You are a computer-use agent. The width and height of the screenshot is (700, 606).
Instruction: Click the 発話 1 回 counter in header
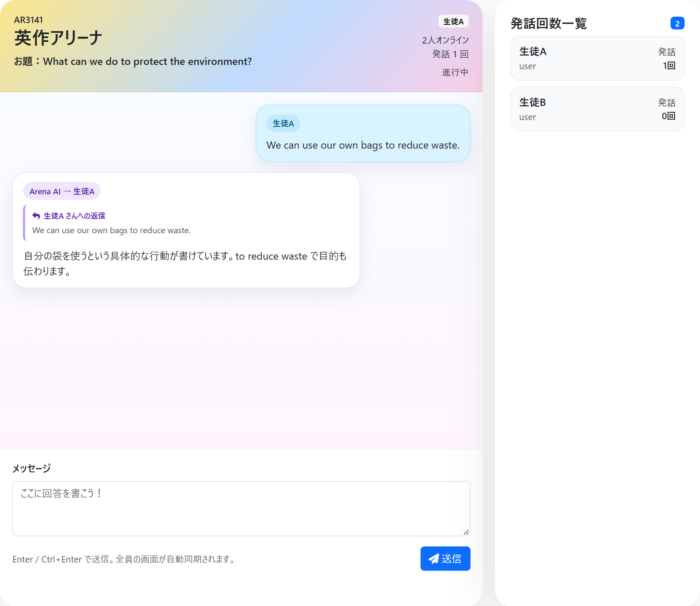(x=450, y=54)
